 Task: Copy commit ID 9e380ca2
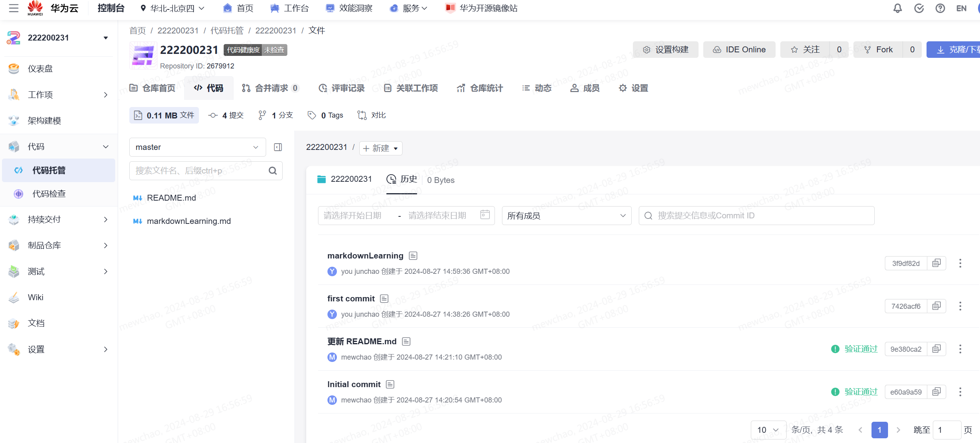coord(936,349)
